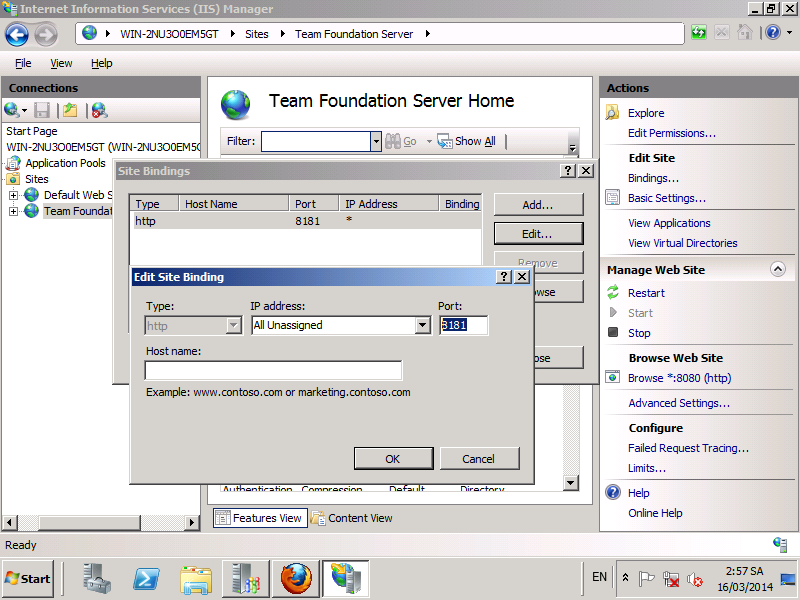Image resolution: width=800 pixels, height=600 pixels.
Task: Open the blue Help question-mark icon in toolbar
Action: tap(773, 33)
